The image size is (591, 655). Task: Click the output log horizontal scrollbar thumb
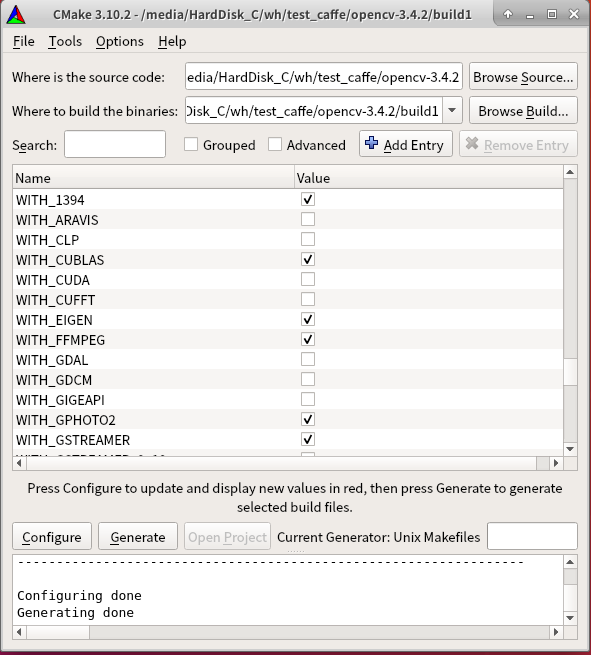click(x=58, y=632)
